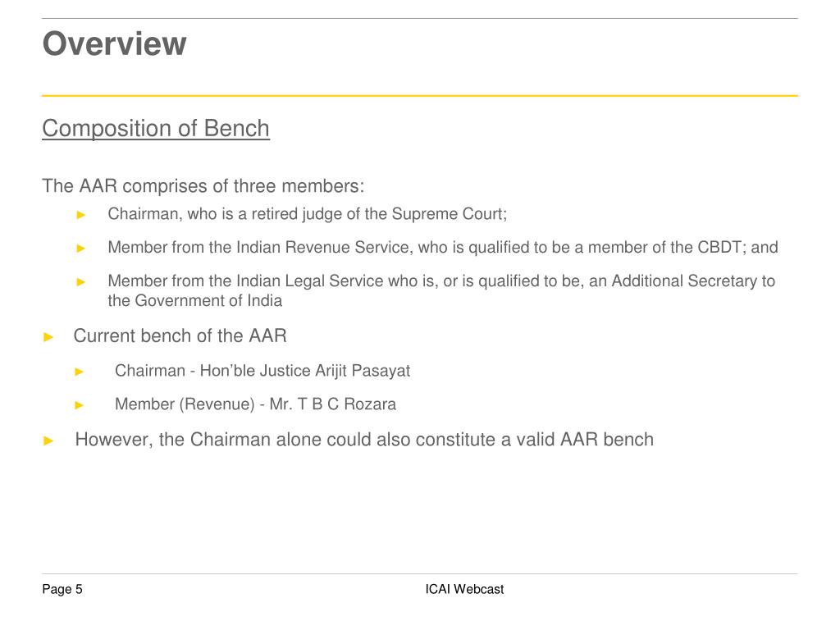
Task: Click the arrow bullet beside Indian Revenue Service member
Action: tap(81, 248)
